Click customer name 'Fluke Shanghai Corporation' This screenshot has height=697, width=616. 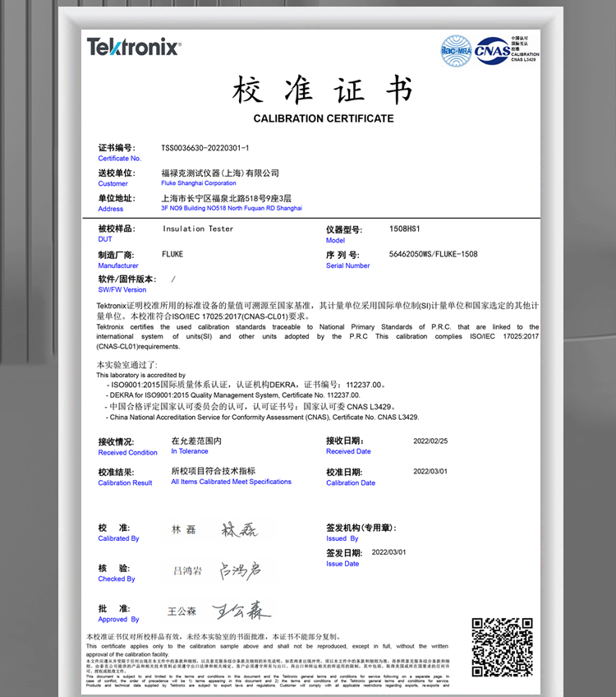click(199, 183)
